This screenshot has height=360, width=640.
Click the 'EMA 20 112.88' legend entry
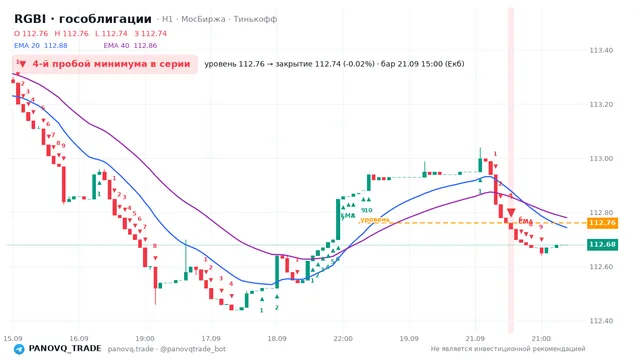tap(41, 46)
